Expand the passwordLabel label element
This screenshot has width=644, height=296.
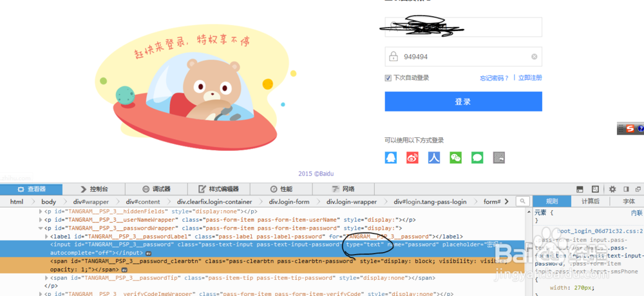pos(46,237)
